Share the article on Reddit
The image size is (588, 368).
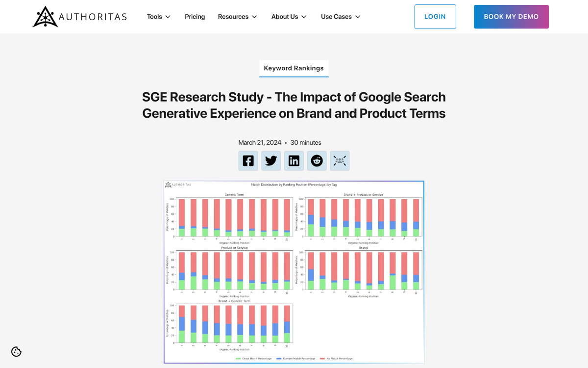(x=317, y=160)
